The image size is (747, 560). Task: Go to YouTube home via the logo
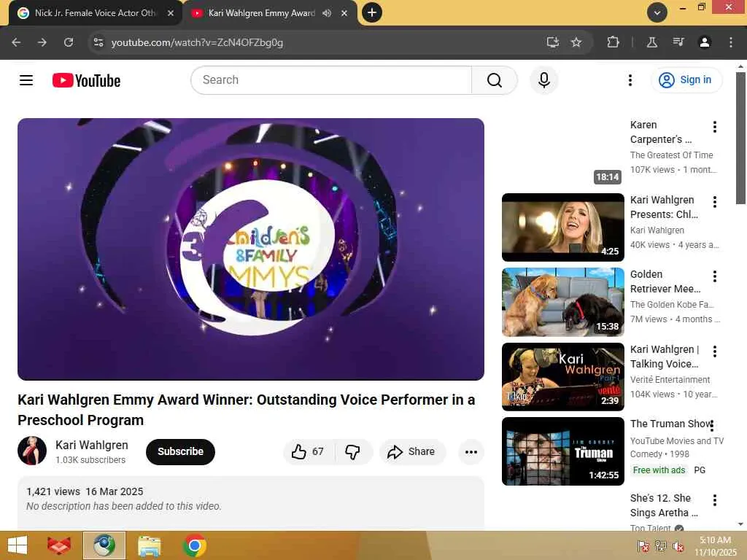point(86,80)
